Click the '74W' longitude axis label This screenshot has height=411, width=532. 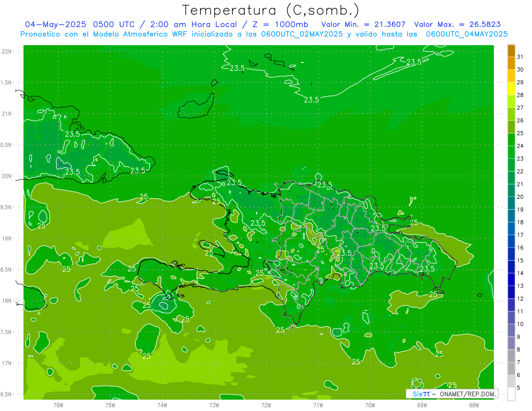click(x=162, y=405)
